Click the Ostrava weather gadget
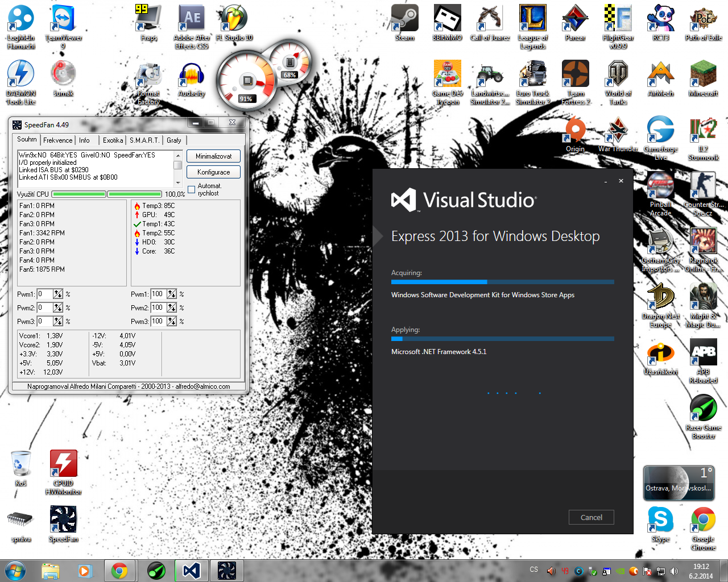Viewport: 728px width, 582px height. [678, 483]
